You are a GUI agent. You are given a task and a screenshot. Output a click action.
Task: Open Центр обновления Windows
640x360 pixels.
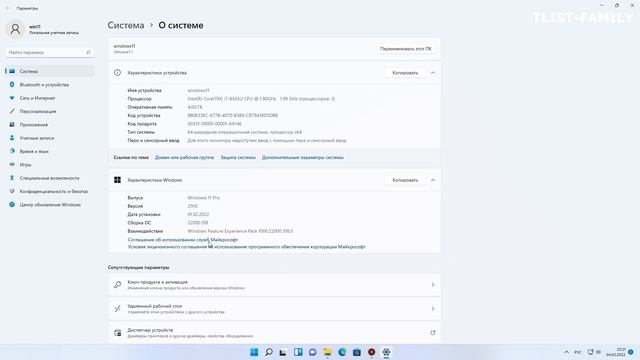[50, 204]
